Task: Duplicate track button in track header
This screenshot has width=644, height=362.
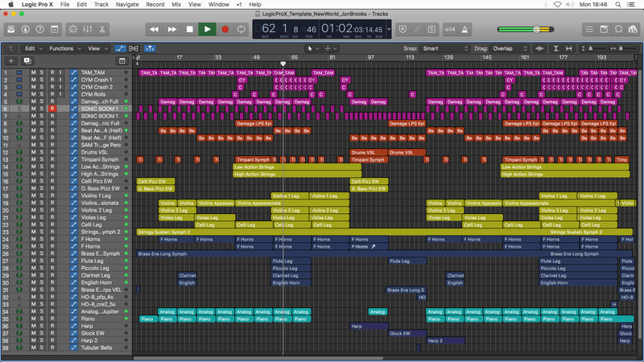Action: point(27,61)
